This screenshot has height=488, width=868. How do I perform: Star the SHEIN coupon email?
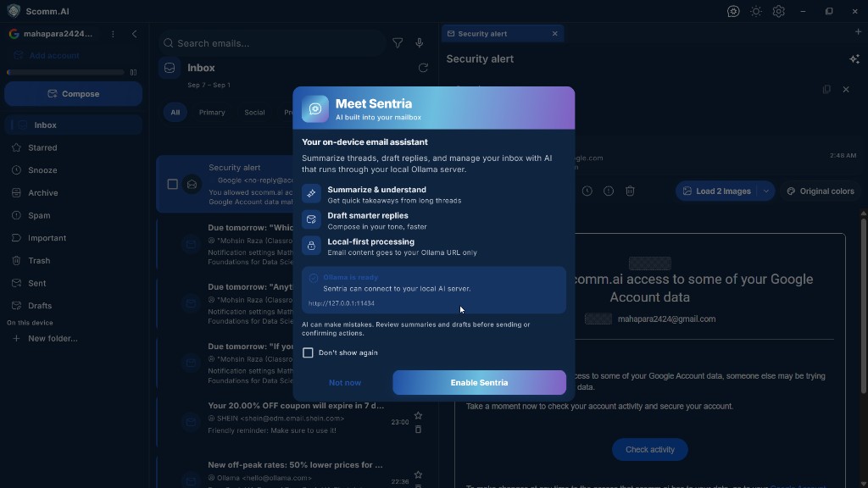(x=418, y=415)
